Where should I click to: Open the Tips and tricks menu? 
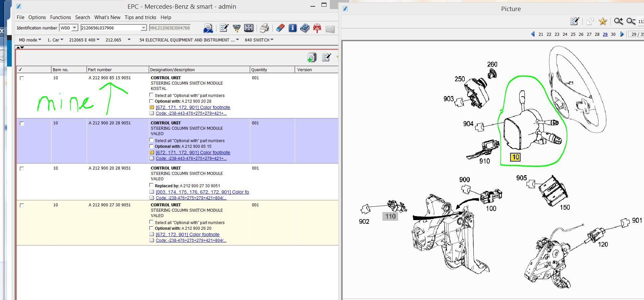tap(141, 17)
